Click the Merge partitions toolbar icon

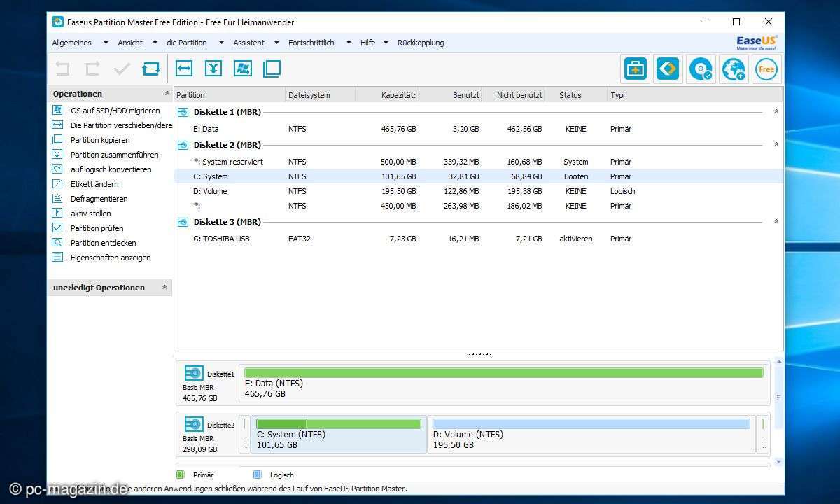click(213, 69)
